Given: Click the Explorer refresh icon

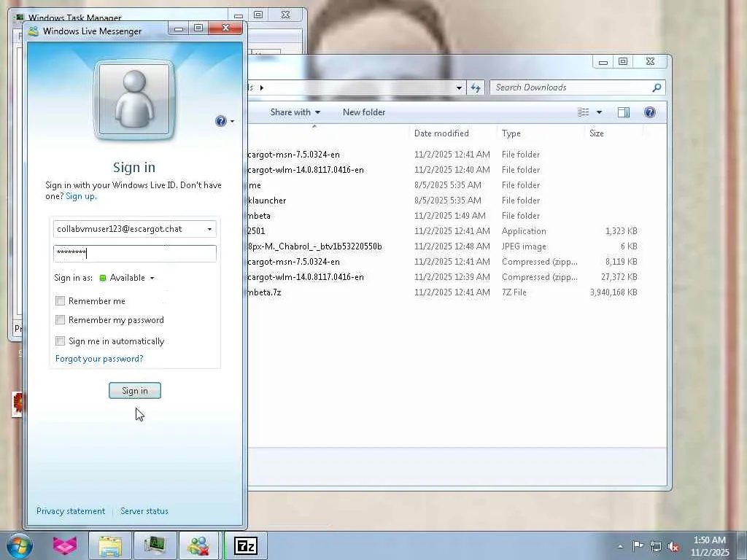Looking at the screenshot, I should click(x=476, y=87).
